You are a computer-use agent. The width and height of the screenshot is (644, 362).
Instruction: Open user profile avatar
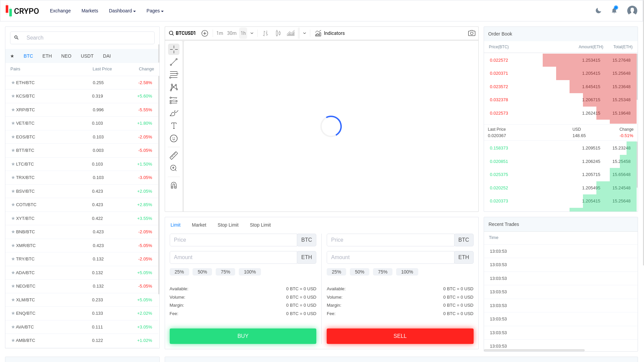[x=632, y=11]
